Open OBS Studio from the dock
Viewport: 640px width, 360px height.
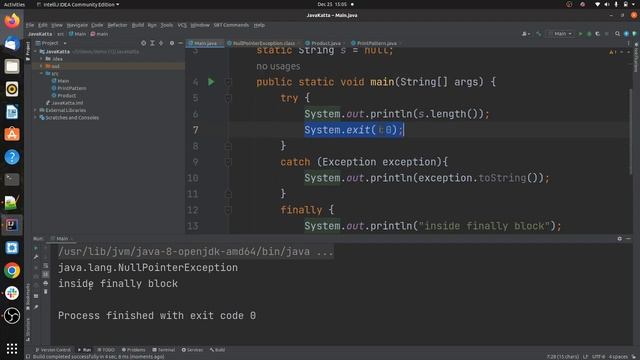click(12, 316)
